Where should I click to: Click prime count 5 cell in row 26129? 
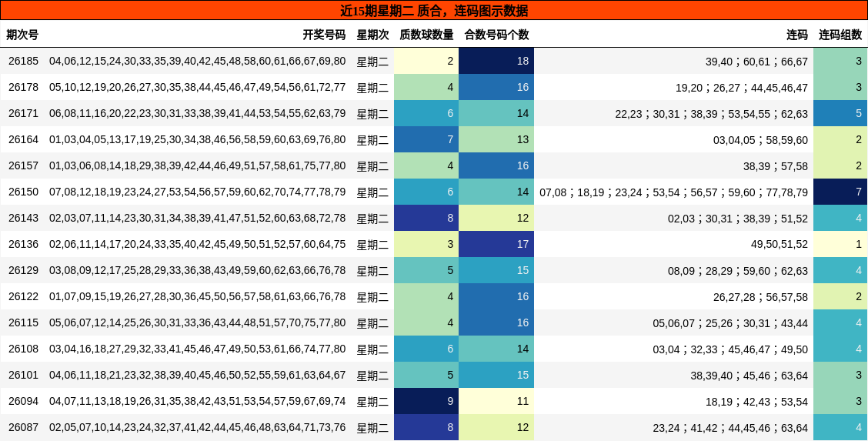pos(426,271)
